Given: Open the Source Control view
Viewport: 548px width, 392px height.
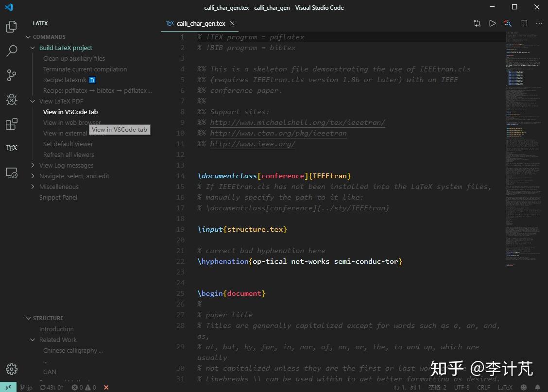Looking at the screenshot, I should click(x=11, y=75).
